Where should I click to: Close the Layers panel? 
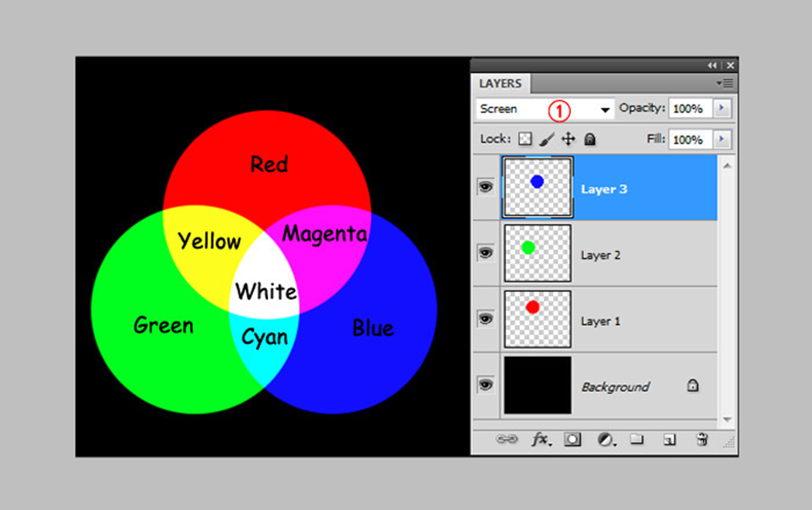pos(730,66)
